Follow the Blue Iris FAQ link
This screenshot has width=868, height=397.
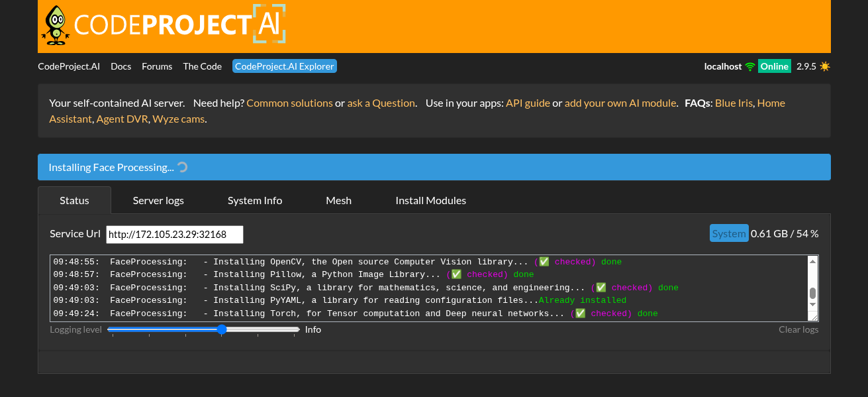(734, 103)
